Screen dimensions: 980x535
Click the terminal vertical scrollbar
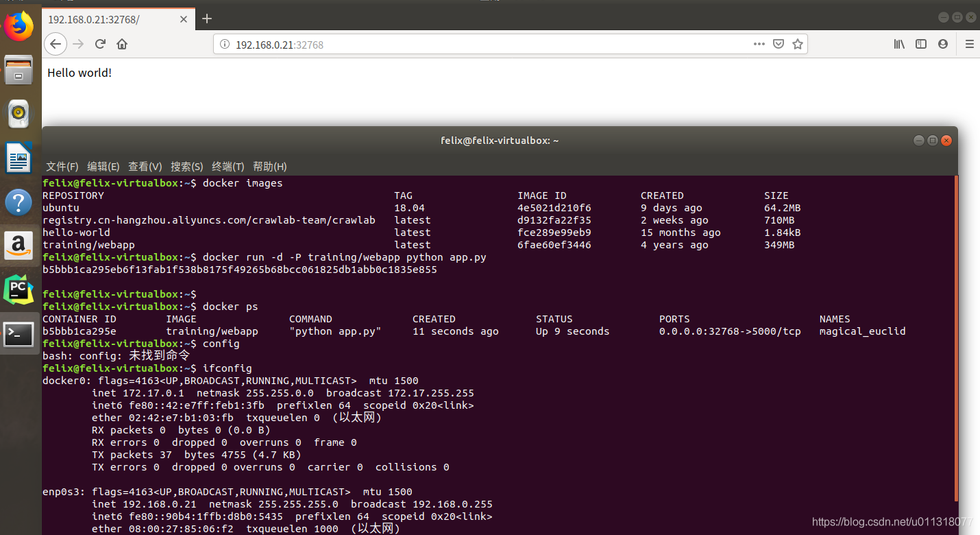coord(955,338)
